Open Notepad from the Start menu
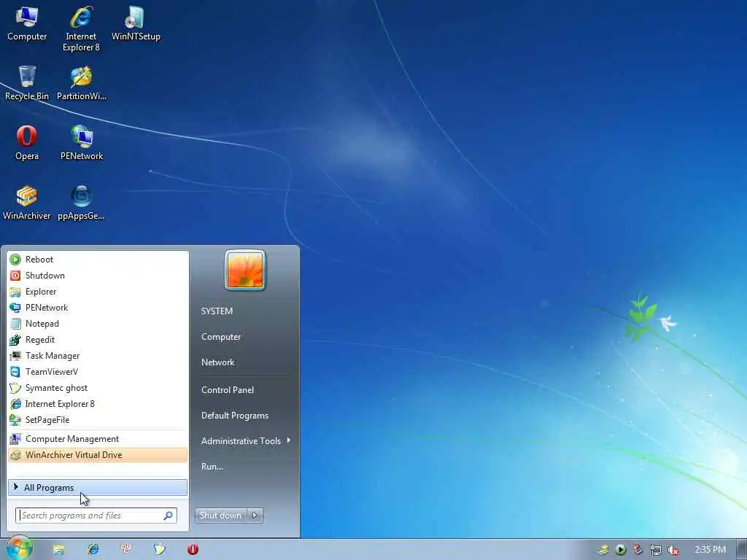The image size is (747, 560). 98,323
